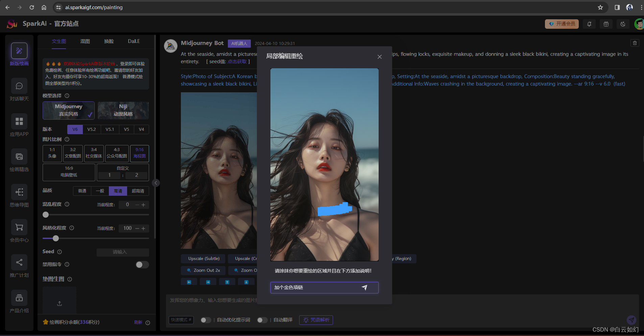Viewport: 644px width, 336px height.
Task: Click the 推广计划 share icon
Action: 19,262
